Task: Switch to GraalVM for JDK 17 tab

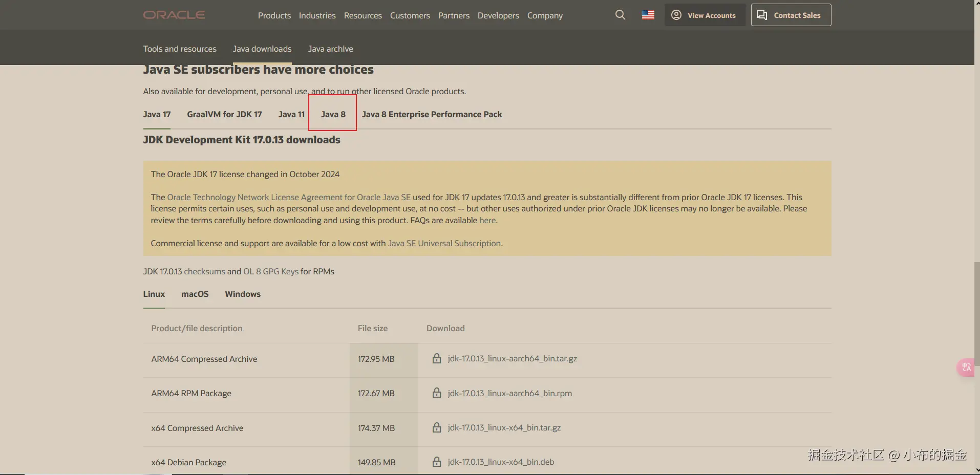Action: coord(224,114)
